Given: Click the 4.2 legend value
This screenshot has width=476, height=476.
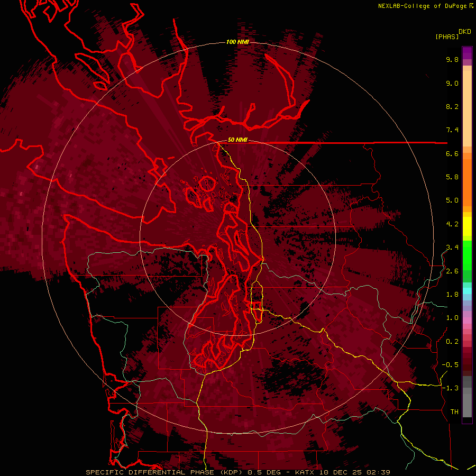Looking at the screenshot, I should pos(452,224).
